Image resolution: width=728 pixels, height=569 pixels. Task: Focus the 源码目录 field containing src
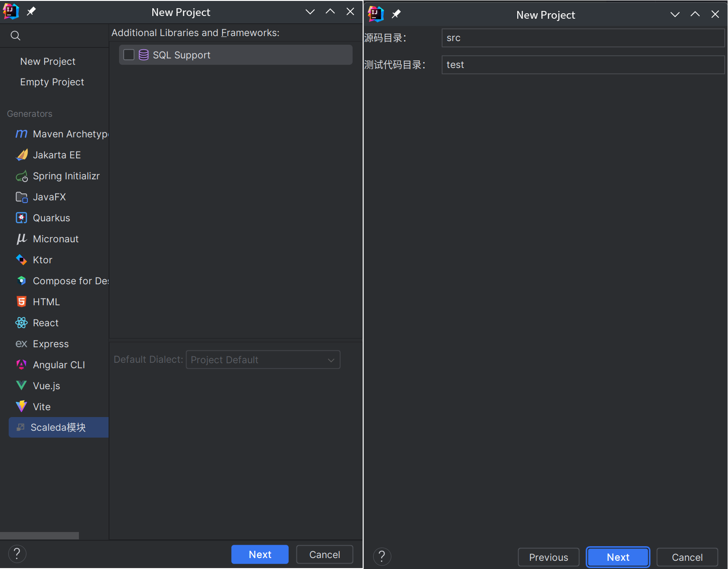pos(583,38)
